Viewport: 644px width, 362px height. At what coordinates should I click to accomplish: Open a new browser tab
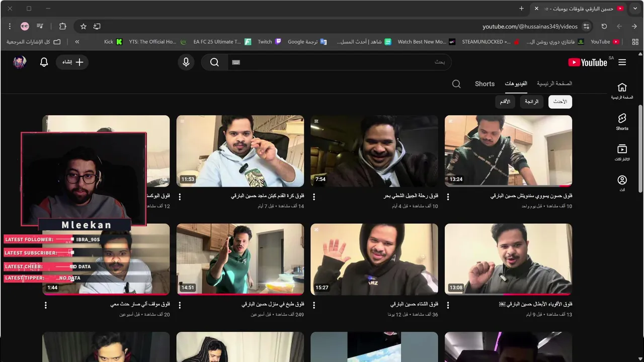(x=522, y=9)
